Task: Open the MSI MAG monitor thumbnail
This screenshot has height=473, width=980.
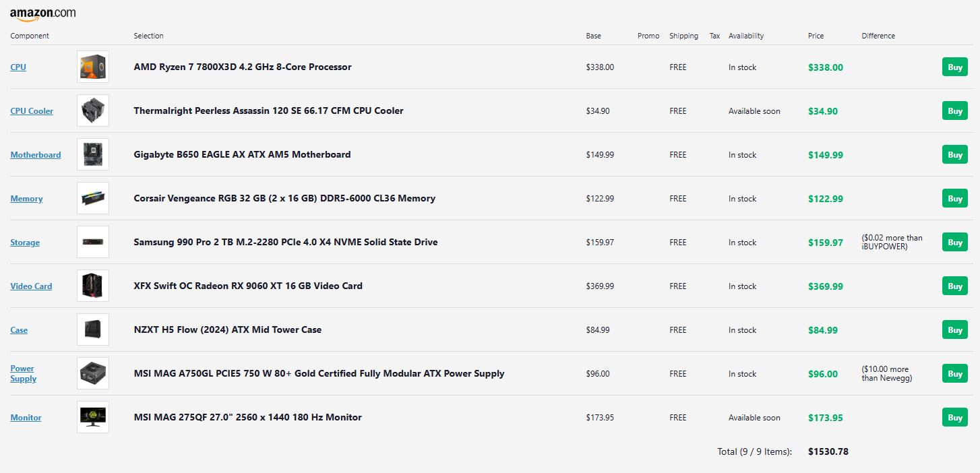Action: point(93,418)
